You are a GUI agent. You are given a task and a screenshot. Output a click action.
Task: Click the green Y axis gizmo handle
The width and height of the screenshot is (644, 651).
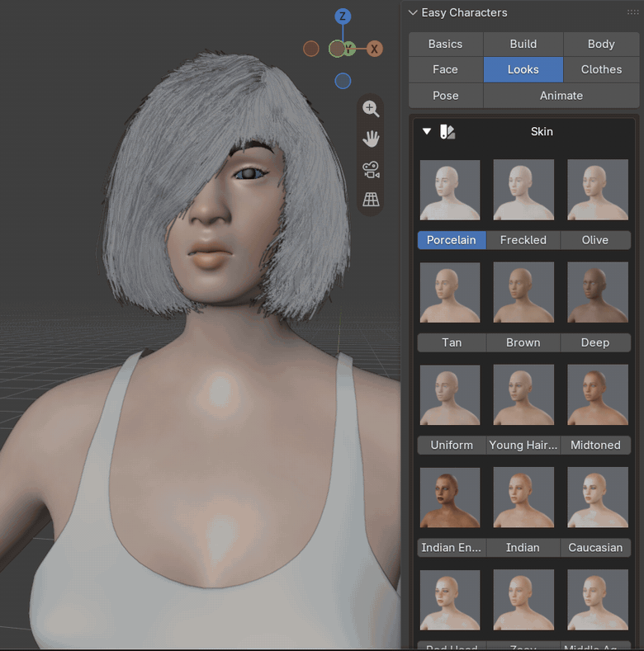350,49
